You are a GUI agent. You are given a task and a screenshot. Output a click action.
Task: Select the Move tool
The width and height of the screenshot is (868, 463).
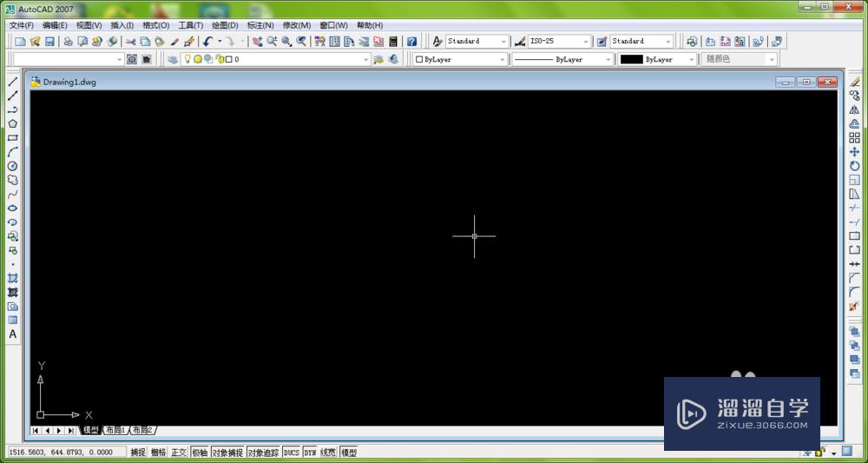click(855, 152)
